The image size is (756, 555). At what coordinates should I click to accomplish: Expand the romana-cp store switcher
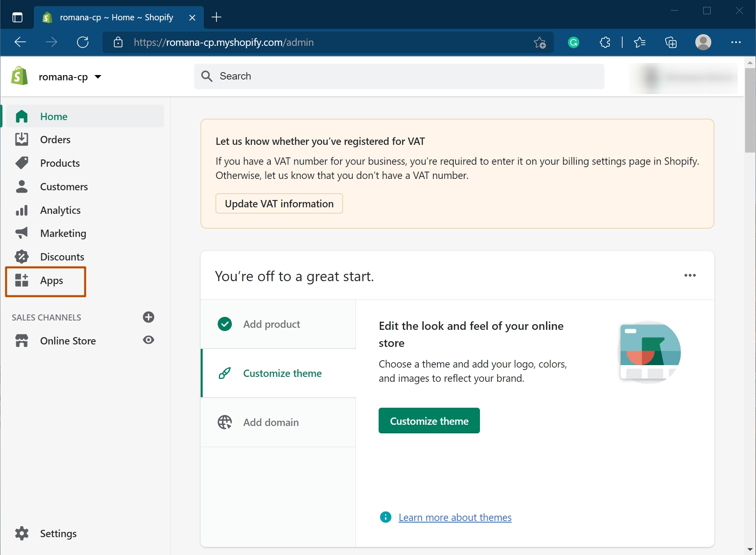point(69,77)
